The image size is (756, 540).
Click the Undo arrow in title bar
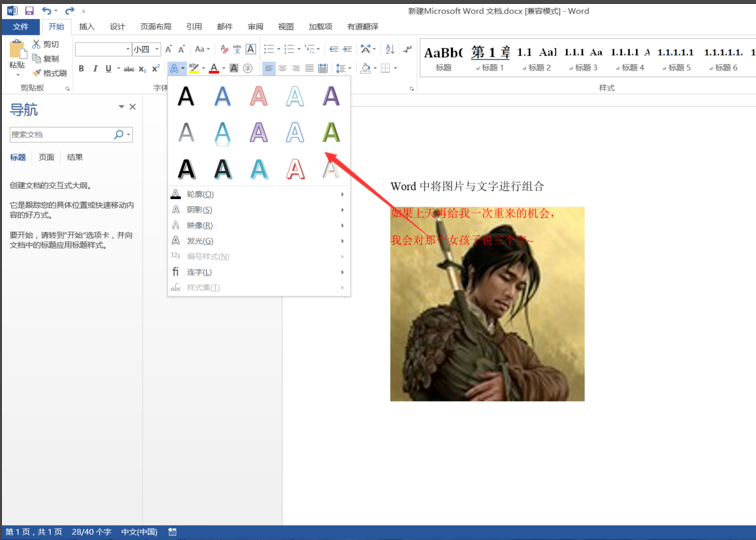pyautogui.click(x=47, y=10)
